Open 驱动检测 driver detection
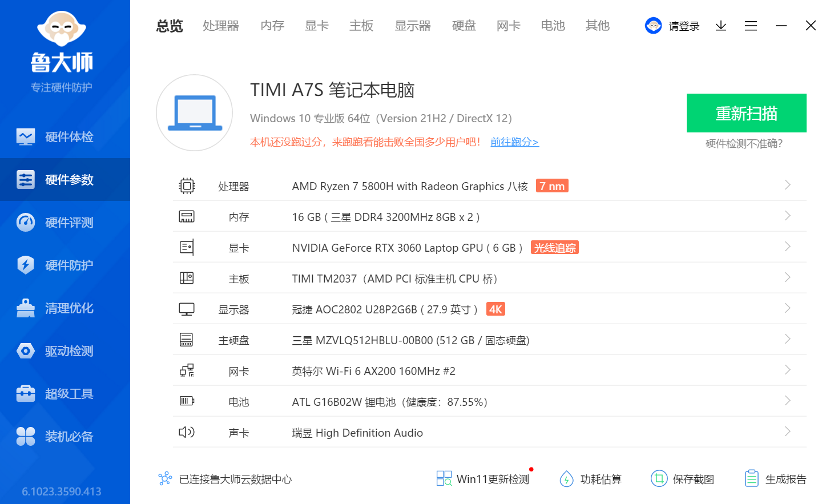This screenshot has width=826, height=504. (65, 351)
